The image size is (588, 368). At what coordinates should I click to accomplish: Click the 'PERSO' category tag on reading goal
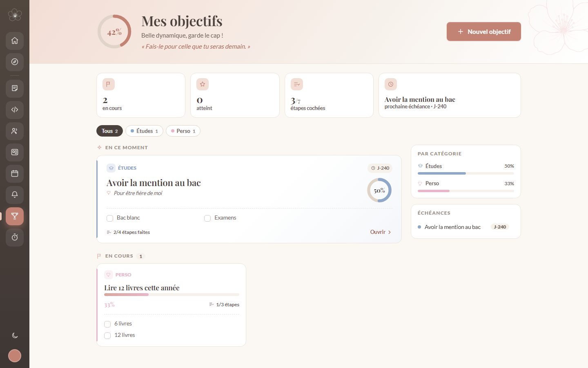click(x=118, y=275)
